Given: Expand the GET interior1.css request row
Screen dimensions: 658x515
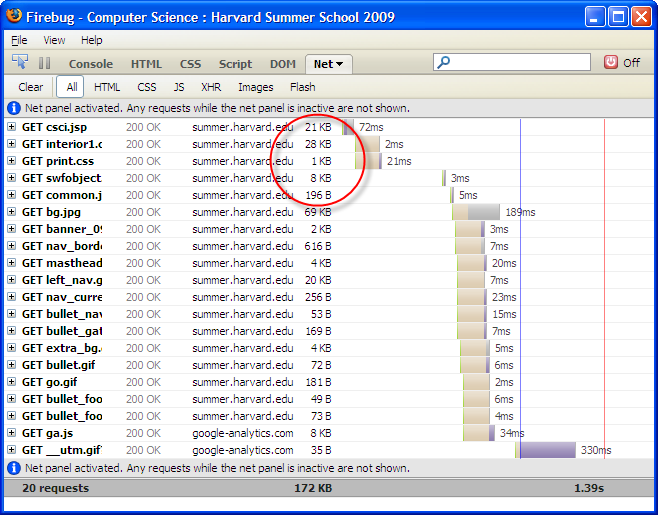Looking at the screenshot, I should coord(11,144).
